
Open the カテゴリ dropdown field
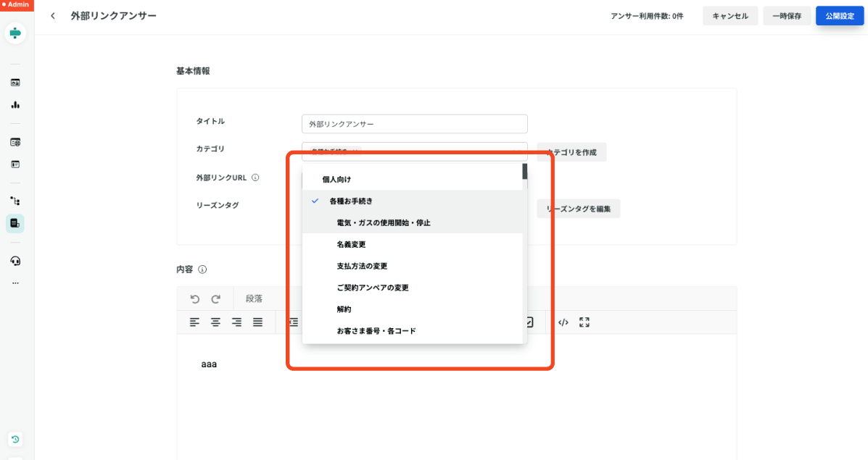click(x=414, y=152)
